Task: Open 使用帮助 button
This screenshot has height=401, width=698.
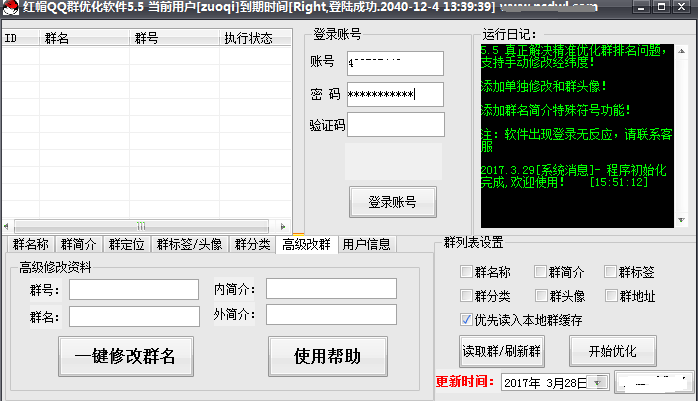Action: pos(328,356)
